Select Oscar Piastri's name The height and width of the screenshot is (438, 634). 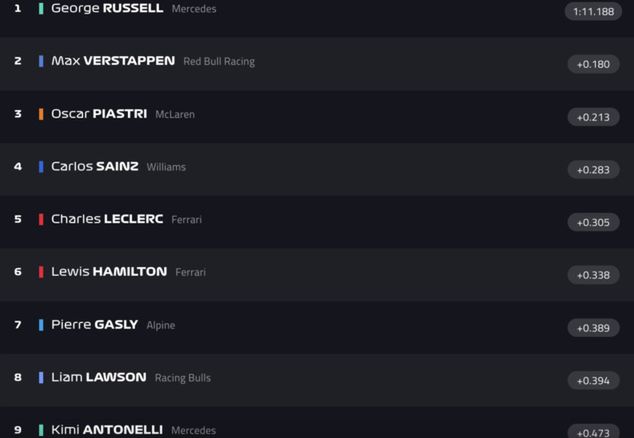(x=99, y=114)
